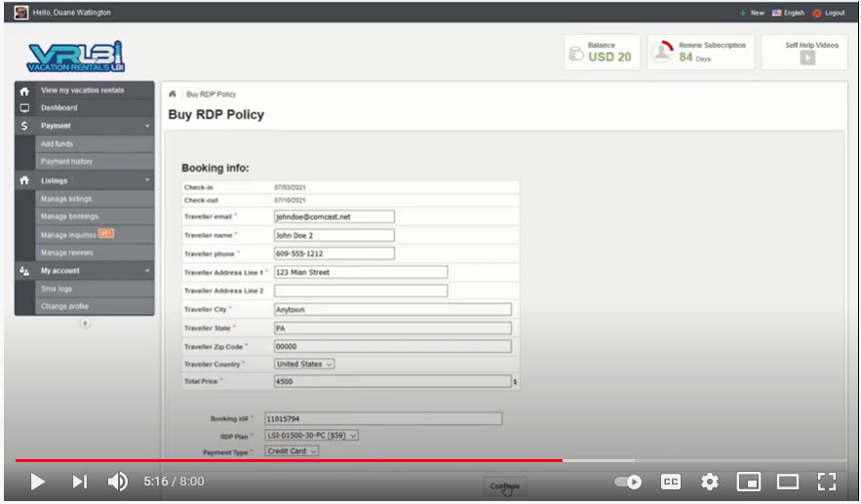Viewport: 861px width, 504px height.
Task: Toggle autoplay switch
Action: click(x=628, y=482)
